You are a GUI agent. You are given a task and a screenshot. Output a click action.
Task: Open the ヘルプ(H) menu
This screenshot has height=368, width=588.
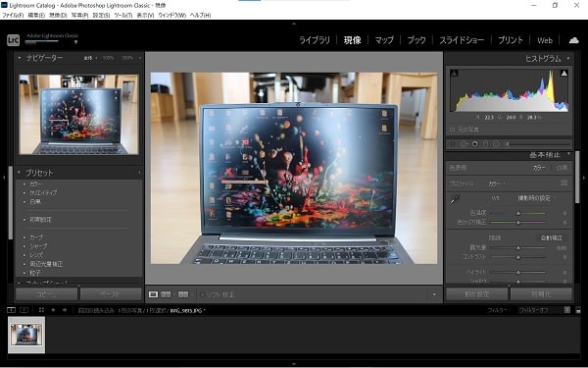click(x=200, y=16)
